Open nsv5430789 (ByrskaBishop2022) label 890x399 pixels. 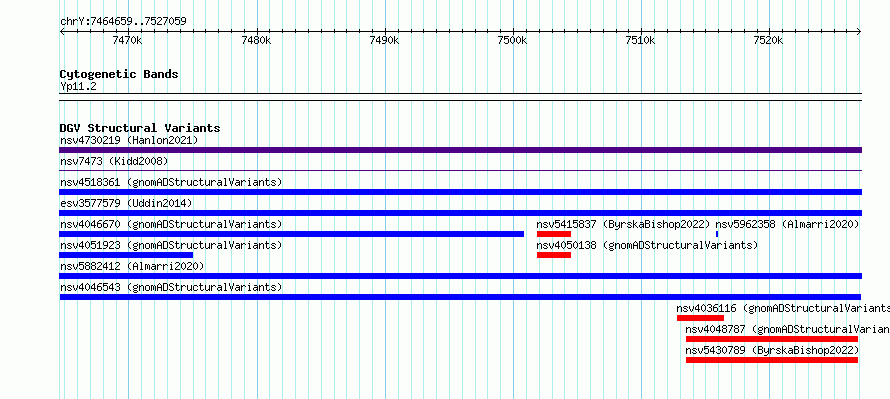click(x=772, y=350)
